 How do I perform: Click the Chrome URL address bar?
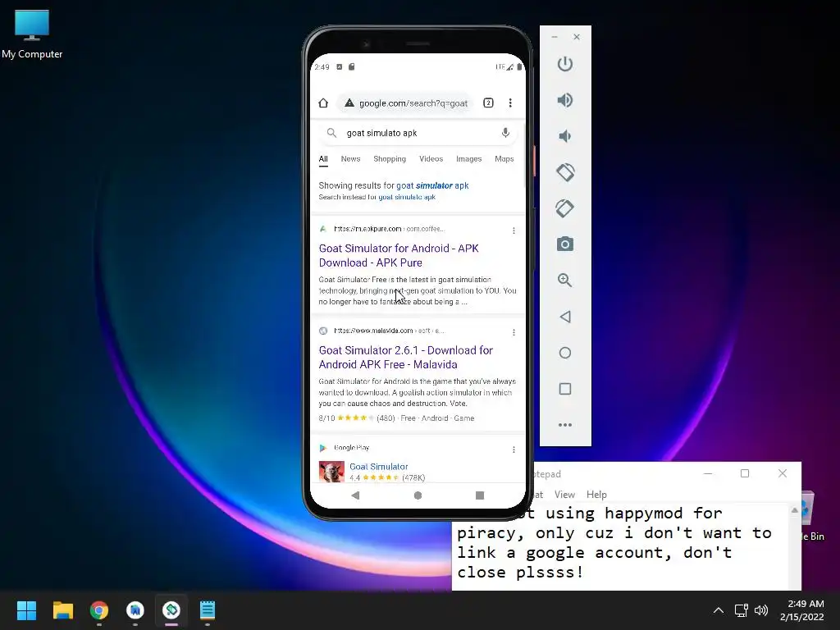(405, 103)
